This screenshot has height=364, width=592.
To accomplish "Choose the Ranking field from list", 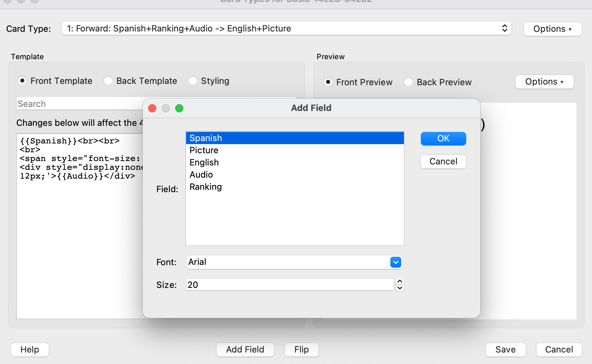I will pyautogui.click(x=206, y=187).
